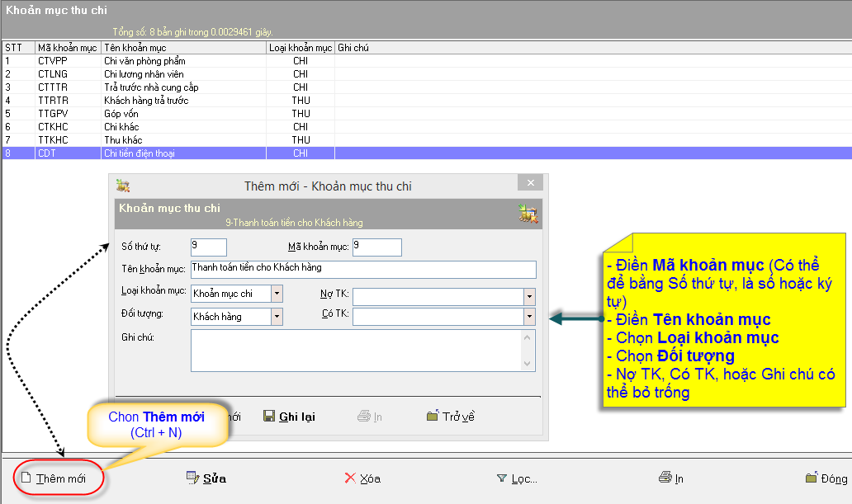Select the Chi văn phòng phẩm row
Viewport: 852px width, 504px height.
[x=144, y=61]
